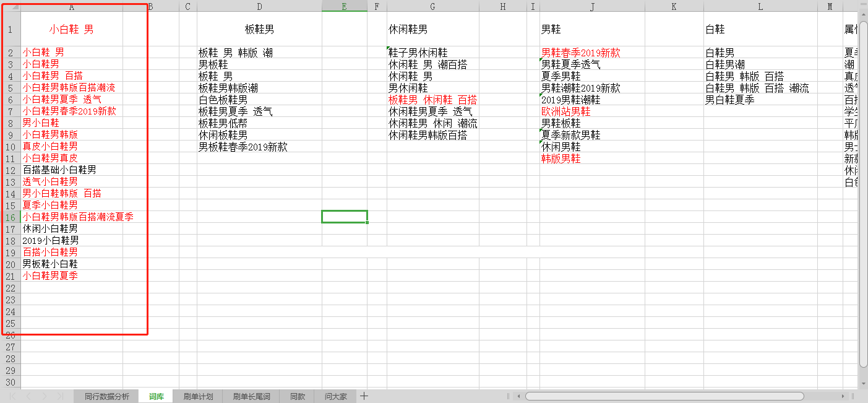The height and width of the screenshot is (403, 868).
Task: Click the previous-sheet navigation arrow
Action: [28, 396]
